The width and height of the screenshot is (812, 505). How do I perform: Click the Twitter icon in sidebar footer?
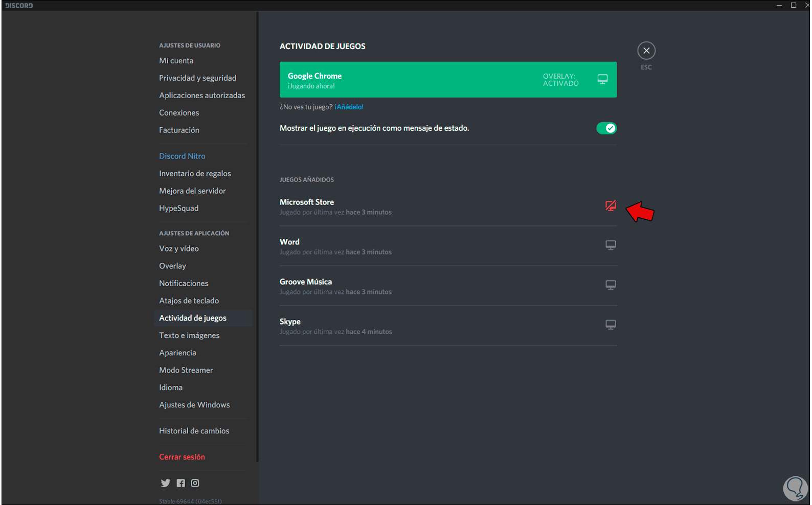pos(165,483)
